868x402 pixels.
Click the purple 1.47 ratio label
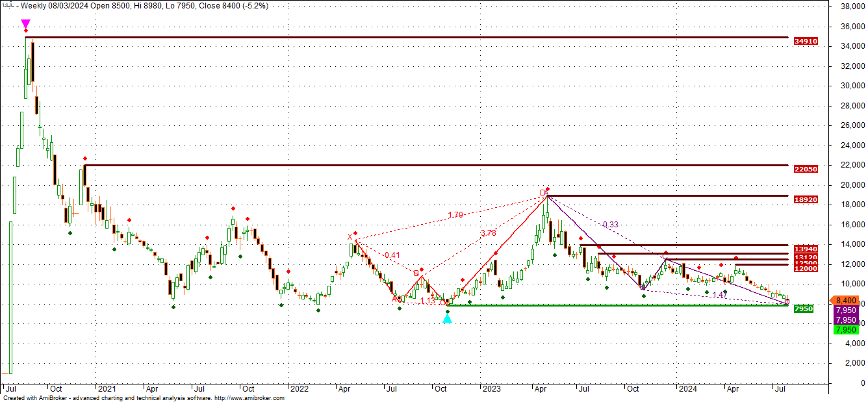pos(720,295)
